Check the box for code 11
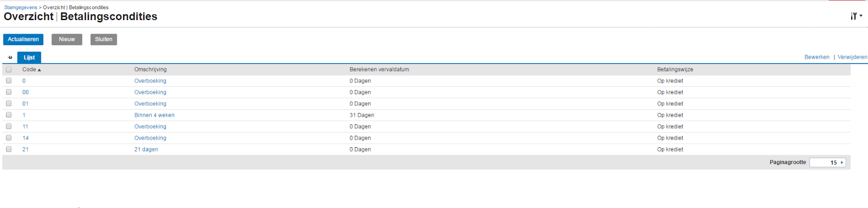The image size is (868, 208). pos(9,126)
